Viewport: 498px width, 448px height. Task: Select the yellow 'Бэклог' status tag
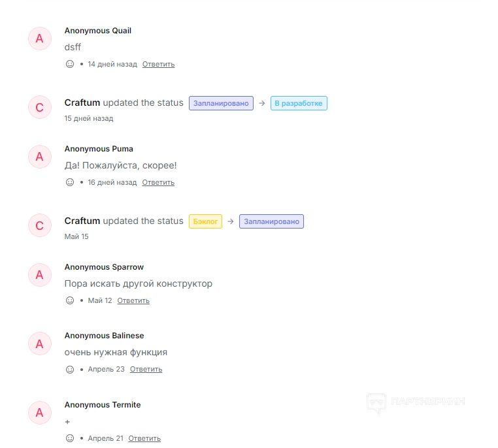[205, 221]
